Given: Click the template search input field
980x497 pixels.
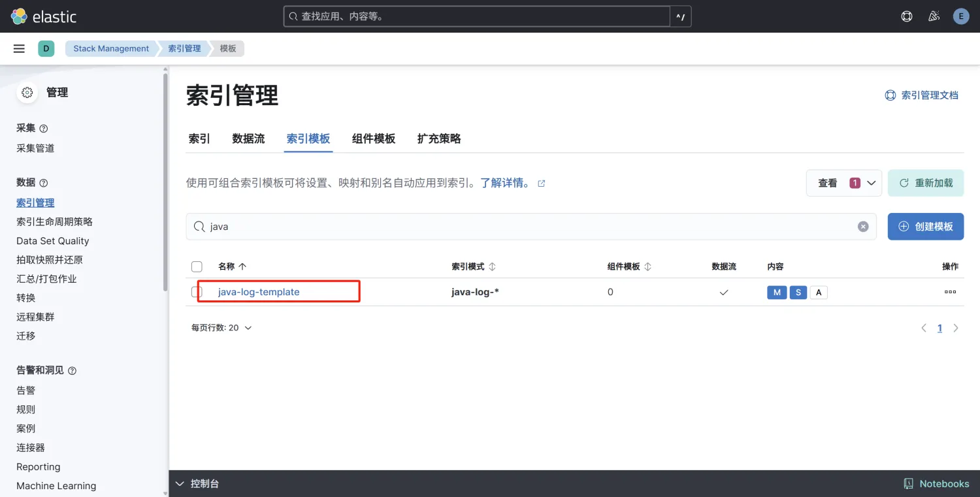Looking at the screenshot, I should [x=523, y=227].
